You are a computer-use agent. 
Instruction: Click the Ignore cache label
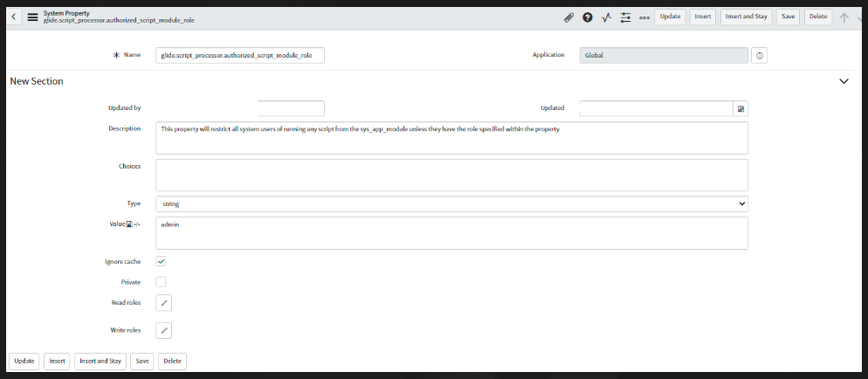click(x=123, y=261)
